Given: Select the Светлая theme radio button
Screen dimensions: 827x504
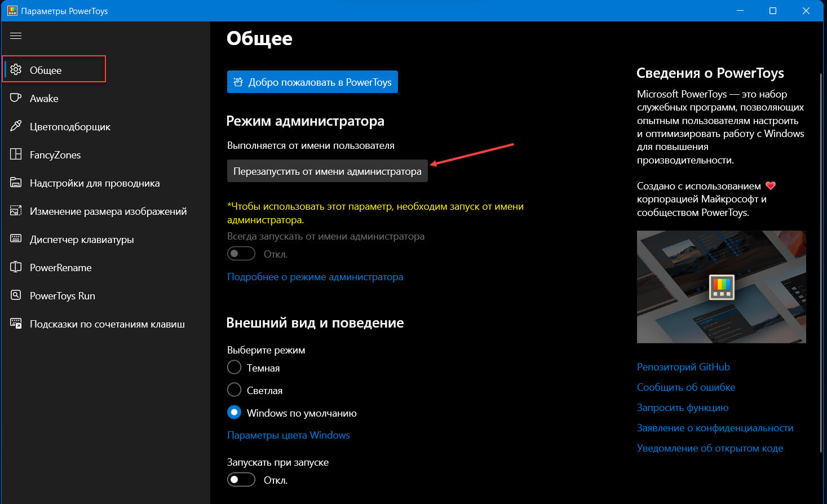Looking at the screenshot, I should click(234, 390).
